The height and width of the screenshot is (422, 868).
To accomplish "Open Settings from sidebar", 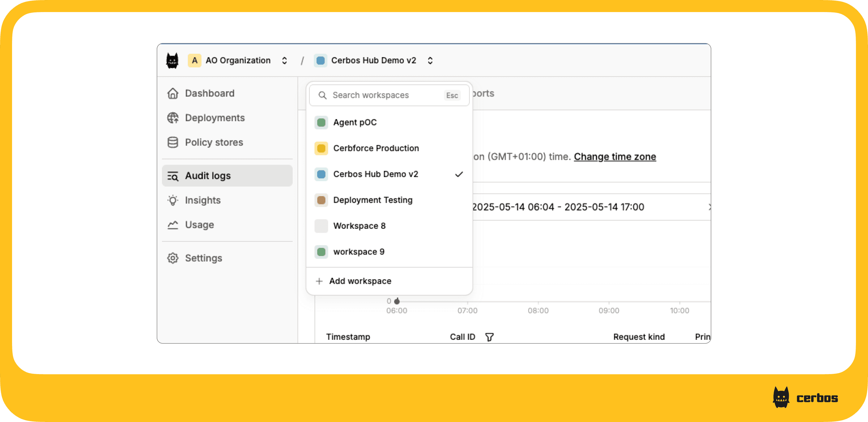I will click(228, 258).
